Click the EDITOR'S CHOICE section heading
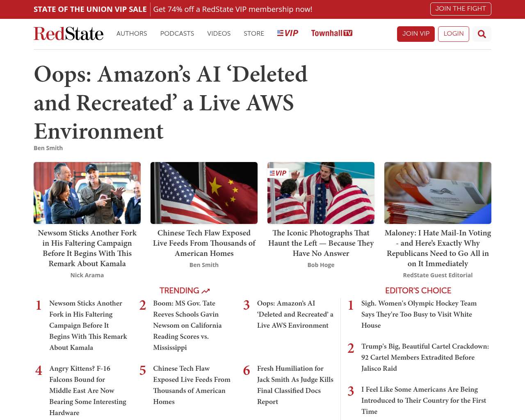 [x=418, y=291]
